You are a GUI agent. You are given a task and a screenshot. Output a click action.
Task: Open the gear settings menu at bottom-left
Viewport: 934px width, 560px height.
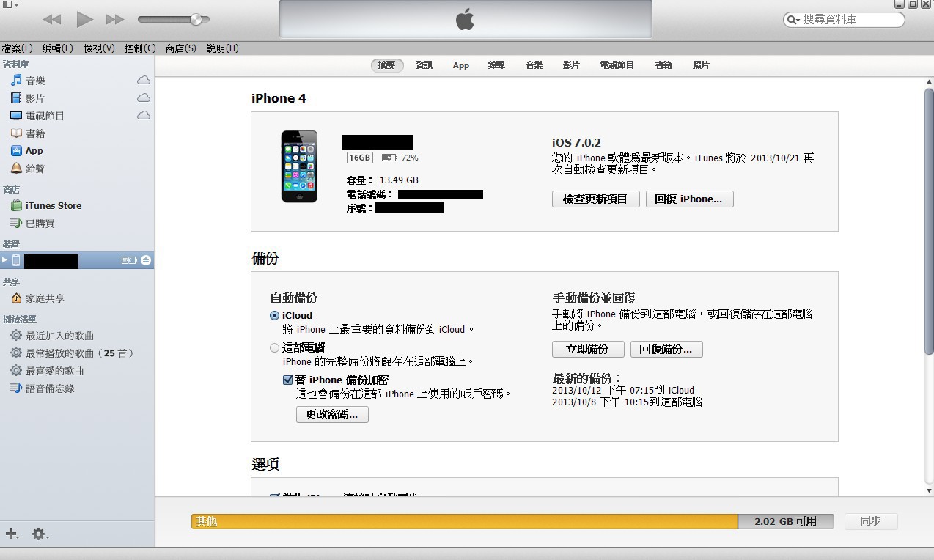[40, 534]
